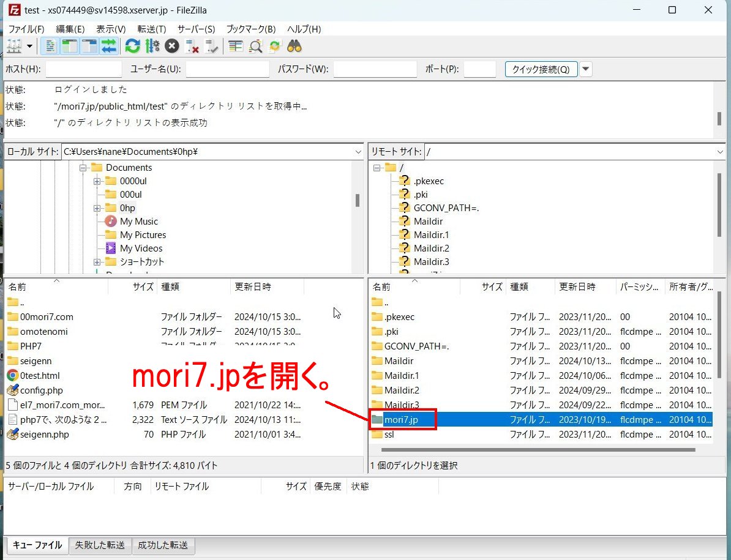Image resolution: width=731 pixels, height=560 pixels.
Task: Open quickconnect history dropdown arrow
Action: (x=585, y=69)
